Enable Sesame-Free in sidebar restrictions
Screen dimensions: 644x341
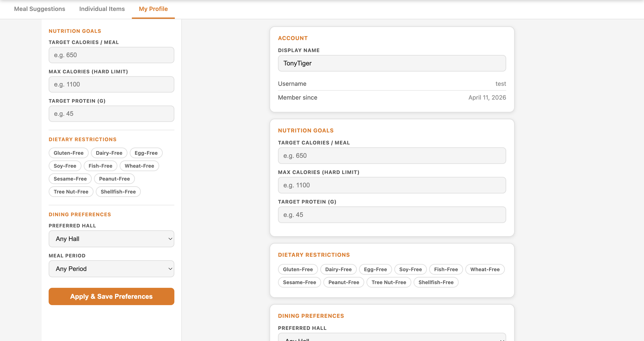tap(70, 179)
